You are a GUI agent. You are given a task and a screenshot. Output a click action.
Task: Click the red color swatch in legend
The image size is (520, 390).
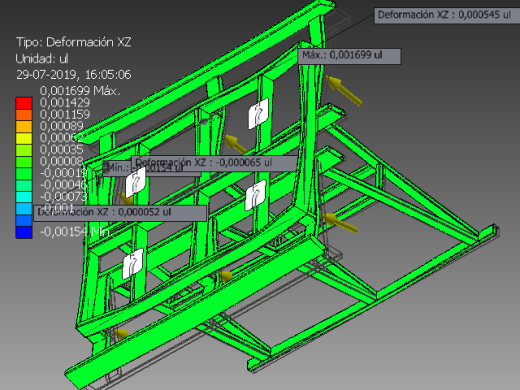tap(24, 103)
